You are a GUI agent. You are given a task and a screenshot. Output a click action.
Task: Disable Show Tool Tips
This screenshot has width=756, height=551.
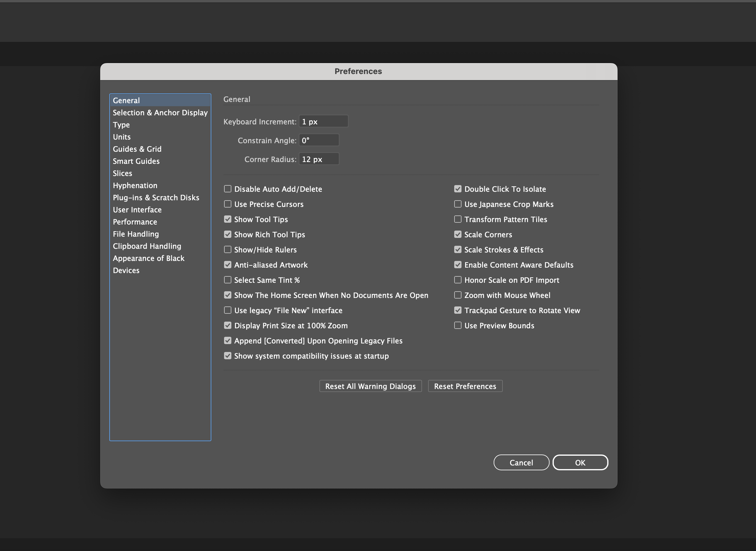[x=228, y=219]
